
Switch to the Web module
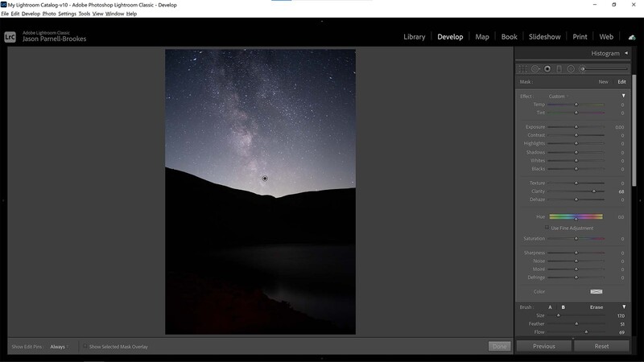tap(606, 37)
